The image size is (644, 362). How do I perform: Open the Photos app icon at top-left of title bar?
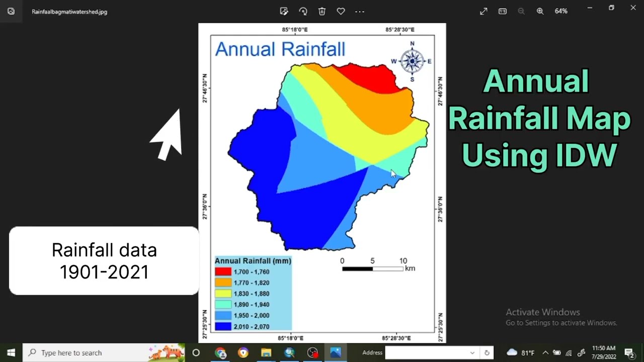(x=11, y=11)
